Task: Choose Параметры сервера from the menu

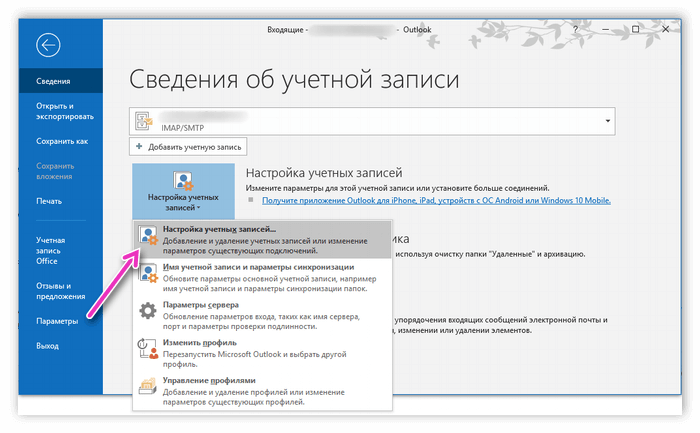Action: pyautogui.click(x=262, y=315)
